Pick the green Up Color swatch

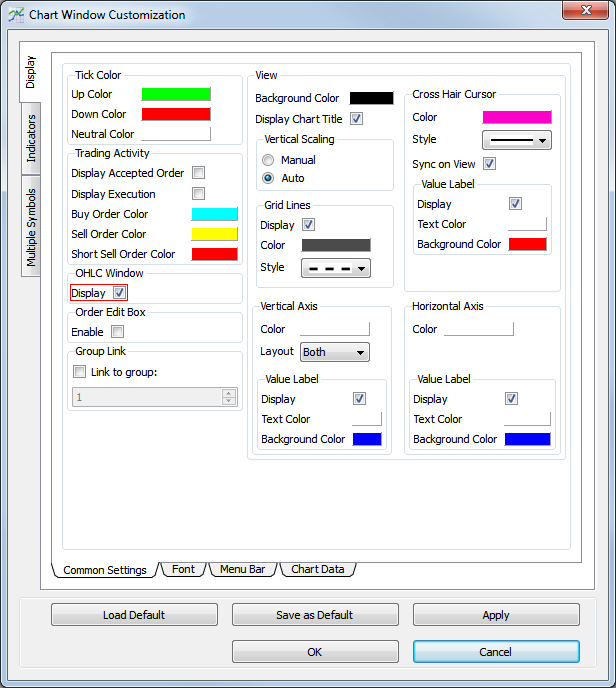176,94
